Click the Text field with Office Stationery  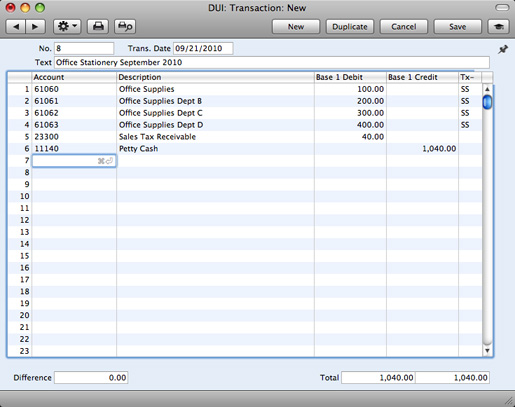(272, 62)
